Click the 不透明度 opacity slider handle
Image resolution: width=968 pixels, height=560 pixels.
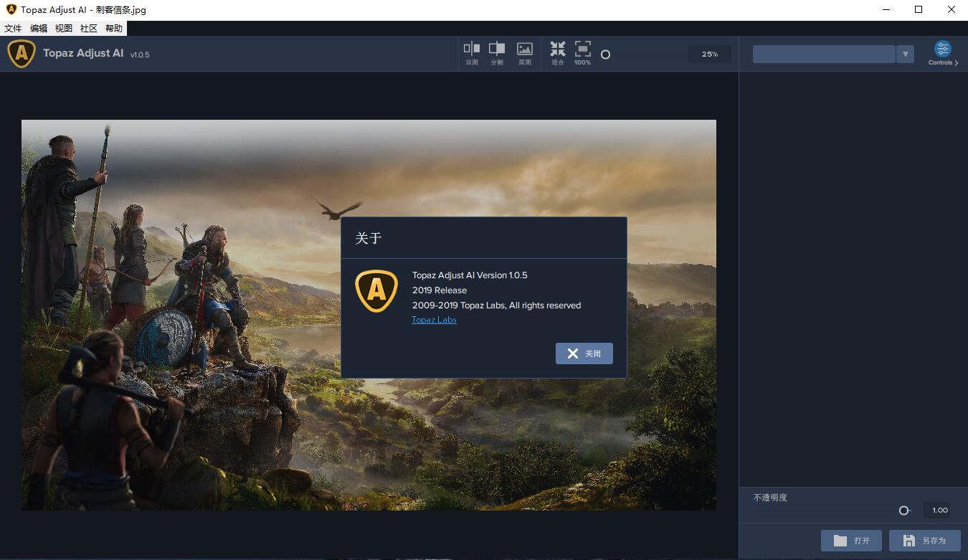[904, 511]
